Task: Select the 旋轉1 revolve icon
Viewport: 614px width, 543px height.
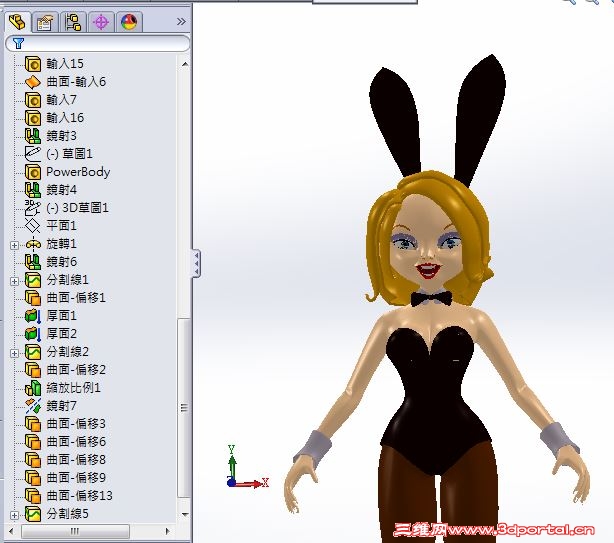Action: [x=33, y=244]
